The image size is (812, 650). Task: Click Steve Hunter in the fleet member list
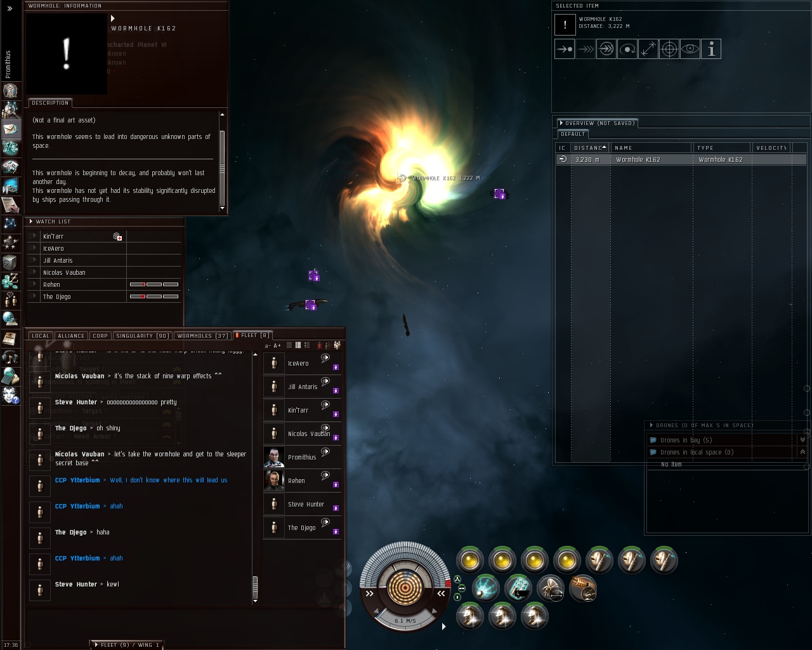tap(303, 504)
